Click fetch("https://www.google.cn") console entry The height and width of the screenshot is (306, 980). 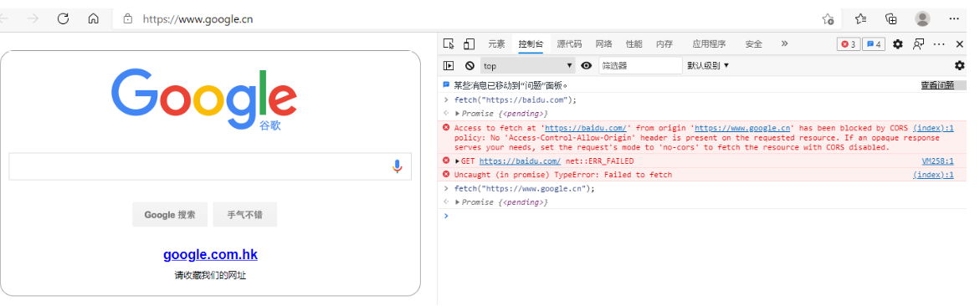click(525, 189)
